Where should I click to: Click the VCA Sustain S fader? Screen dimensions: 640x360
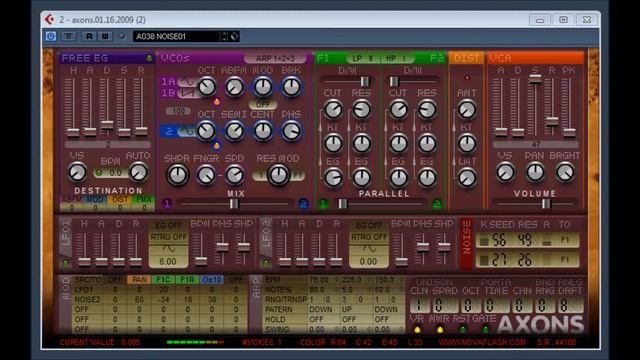535,78
